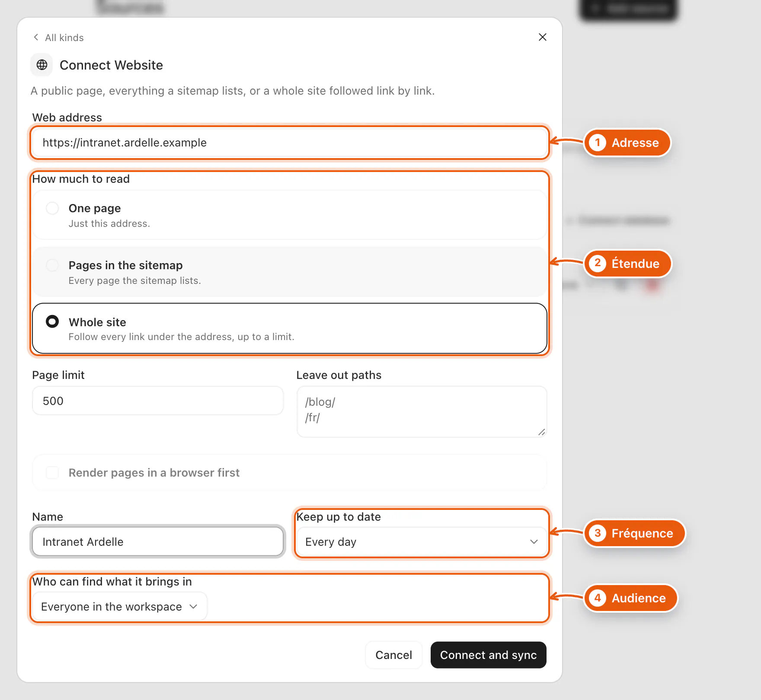
Task: Click the Name input field
Action: [x=158, y=542]
